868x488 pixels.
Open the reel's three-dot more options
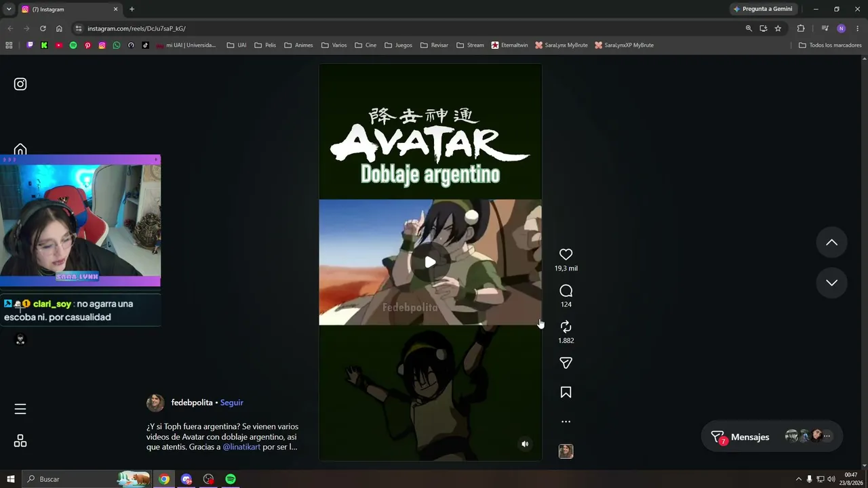[566, 422]
